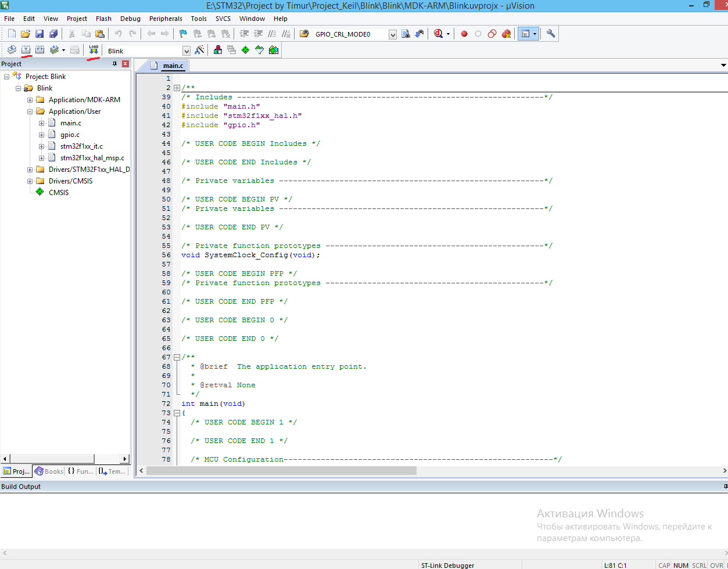
Task: Click the LOAD download to flash icon
Action: tap(94, 50)
